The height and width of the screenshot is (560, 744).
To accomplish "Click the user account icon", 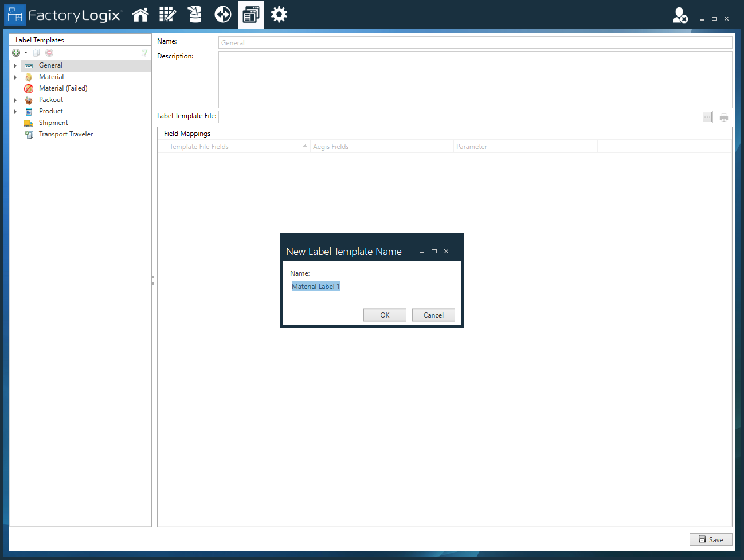I will [x=679, y=16].
